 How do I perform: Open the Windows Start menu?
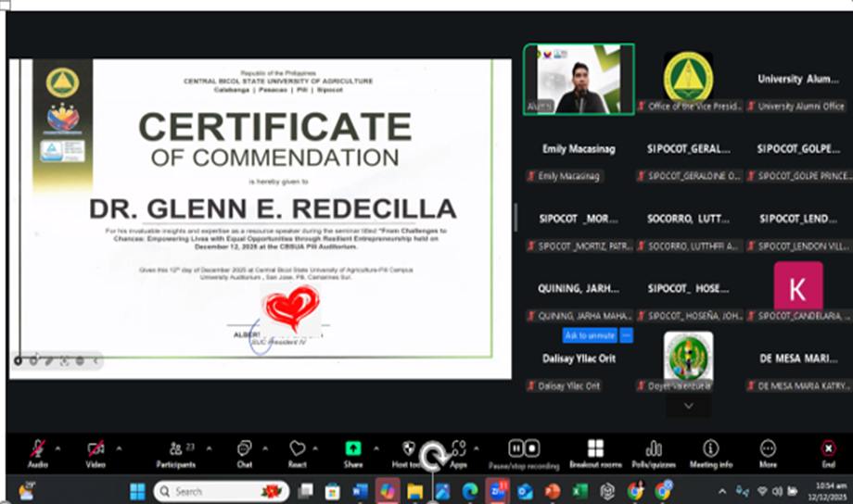click(137, 491)
